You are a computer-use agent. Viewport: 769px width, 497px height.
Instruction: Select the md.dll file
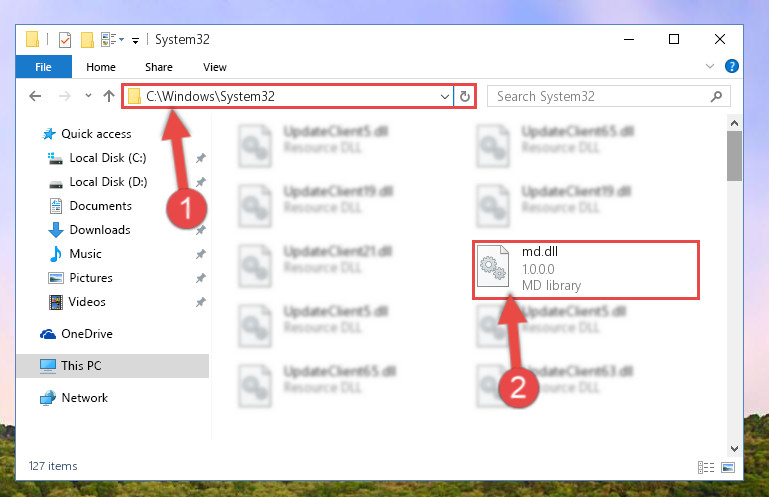[586, 269]
